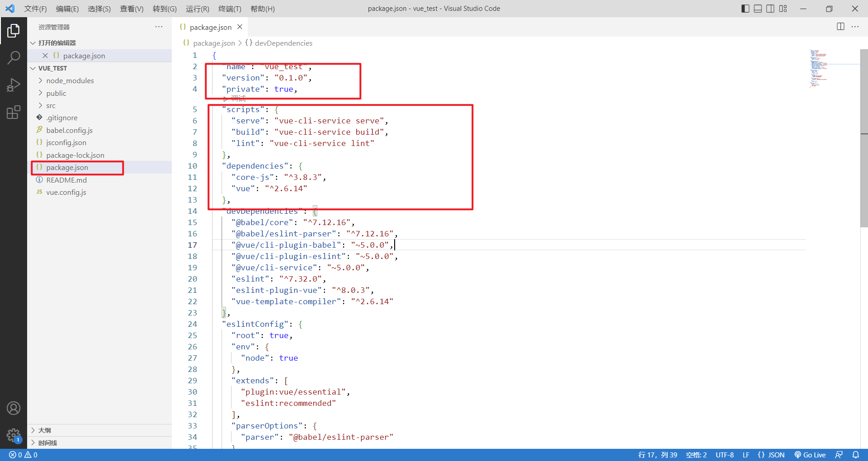Open the 转到(G) menu
This screenshot has width=868, height=461.
[x=165, y=9]
